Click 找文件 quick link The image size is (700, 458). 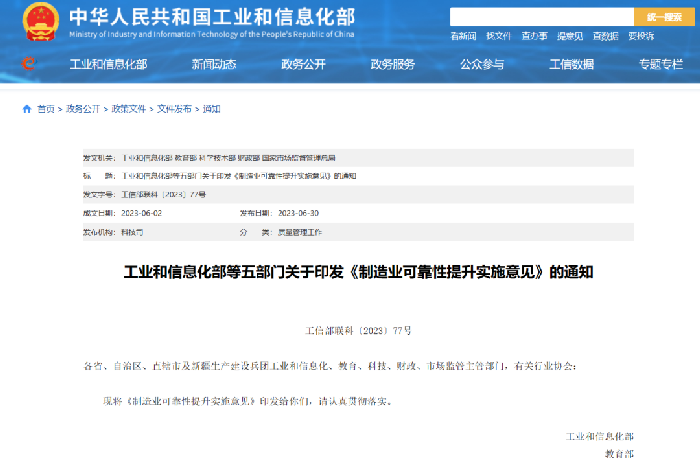(498, 36)
